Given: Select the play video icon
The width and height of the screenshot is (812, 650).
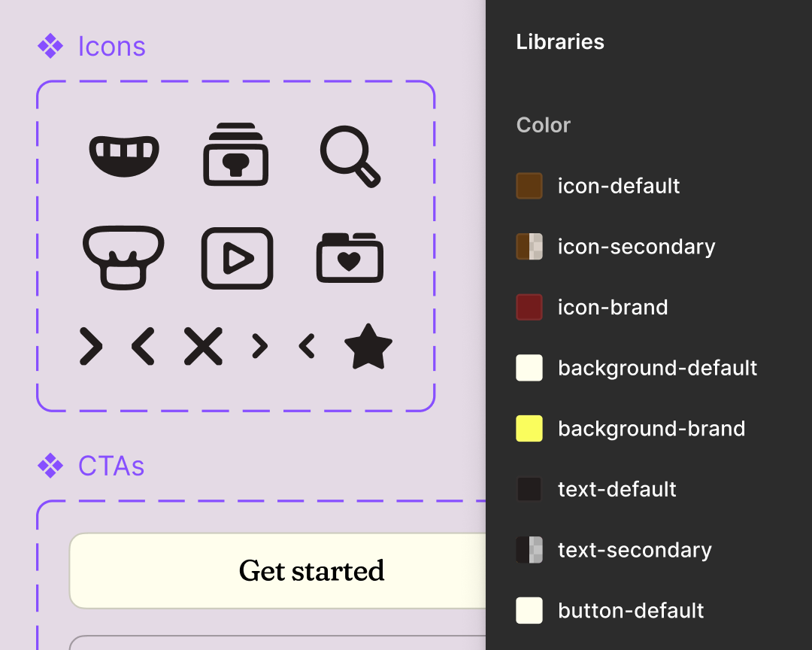Looking at the screenshot, I should coord(236,257).
